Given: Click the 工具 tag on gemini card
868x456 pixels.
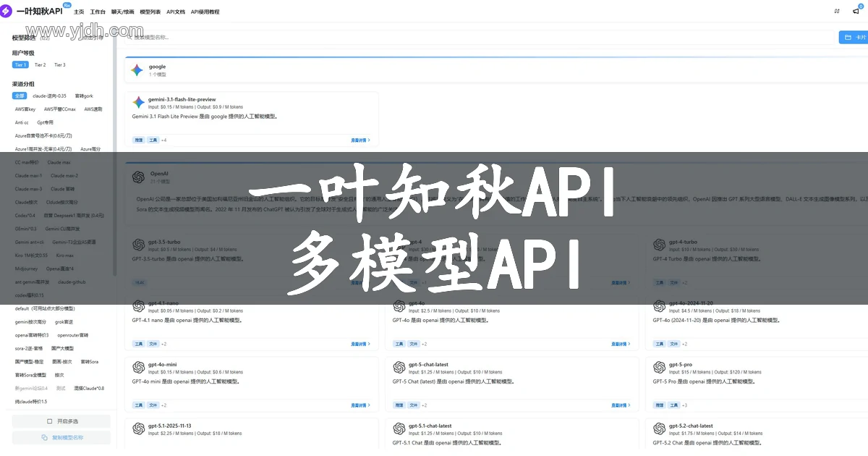Looking at the screenshot, I should point(153,140).
